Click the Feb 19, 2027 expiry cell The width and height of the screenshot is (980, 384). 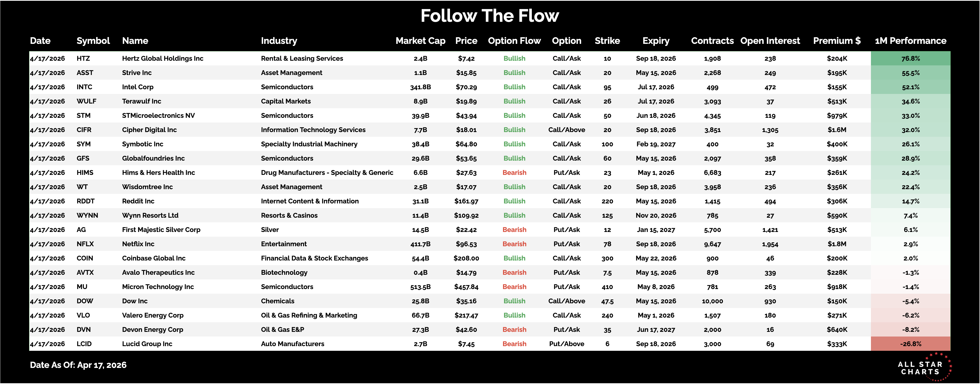[x=656, y=144]
